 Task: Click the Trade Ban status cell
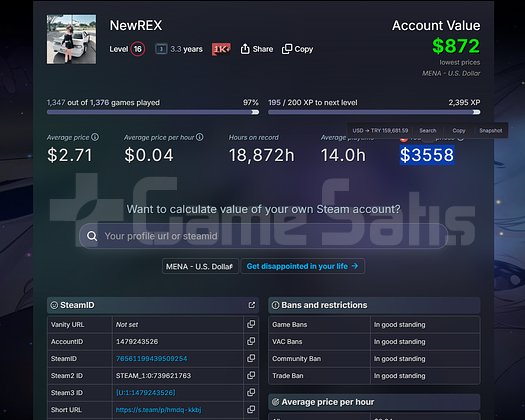(x=425, y=376)
